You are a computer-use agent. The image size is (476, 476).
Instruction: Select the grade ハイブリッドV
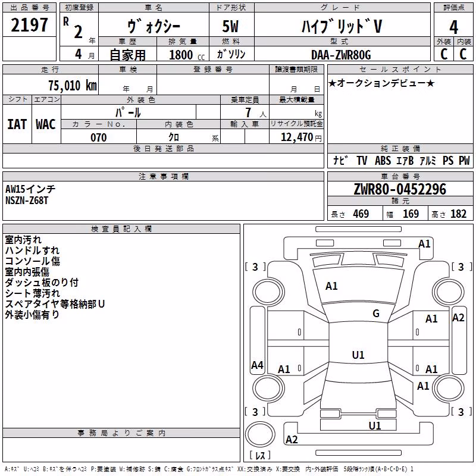point(342,26)
